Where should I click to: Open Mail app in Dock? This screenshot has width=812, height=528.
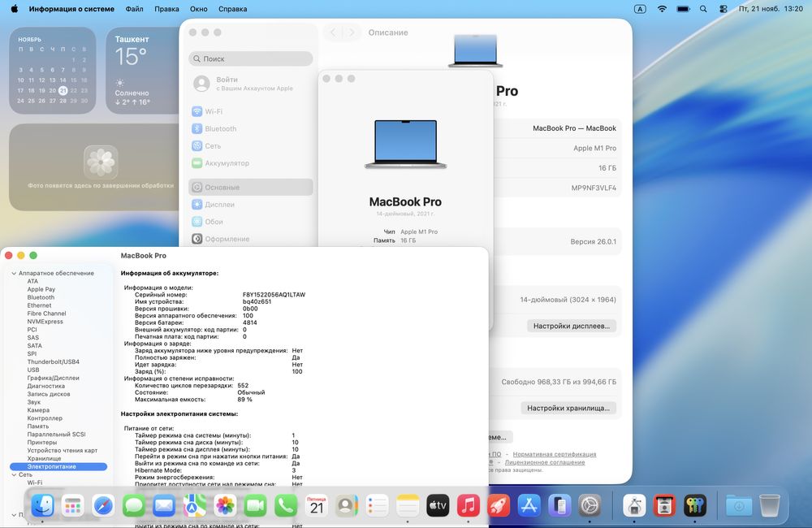pos(164,505)
